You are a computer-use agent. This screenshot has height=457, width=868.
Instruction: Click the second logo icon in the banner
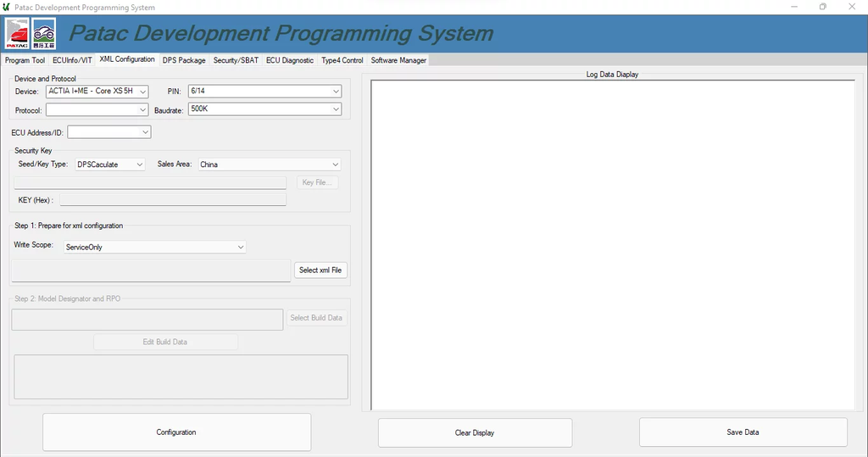(43, 34)
